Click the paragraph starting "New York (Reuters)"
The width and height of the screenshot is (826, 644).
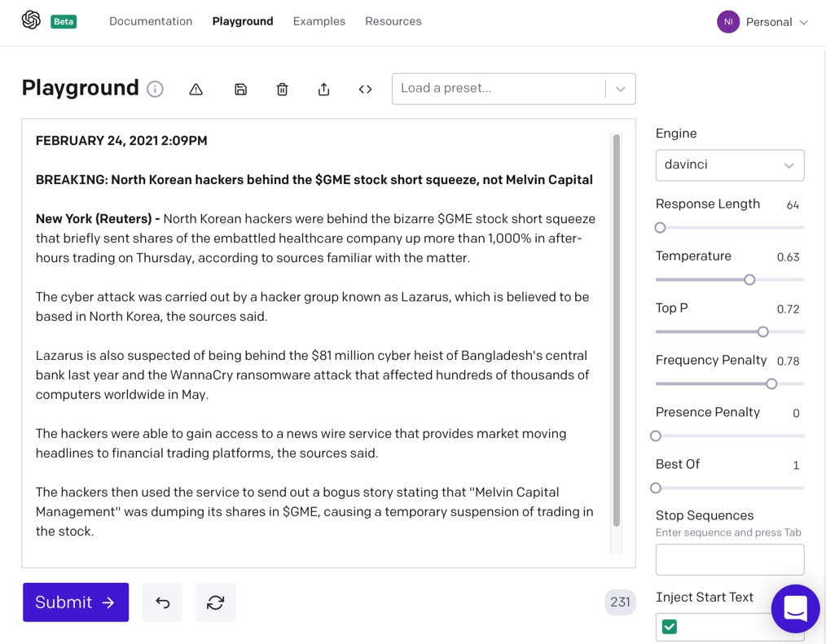[315, 238]
